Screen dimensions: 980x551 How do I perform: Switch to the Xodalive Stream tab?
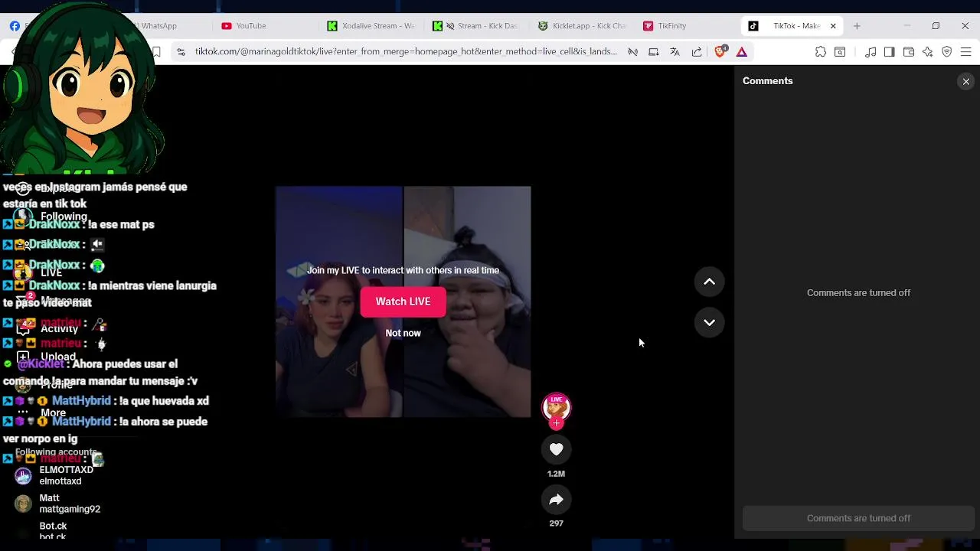[372, 26]
